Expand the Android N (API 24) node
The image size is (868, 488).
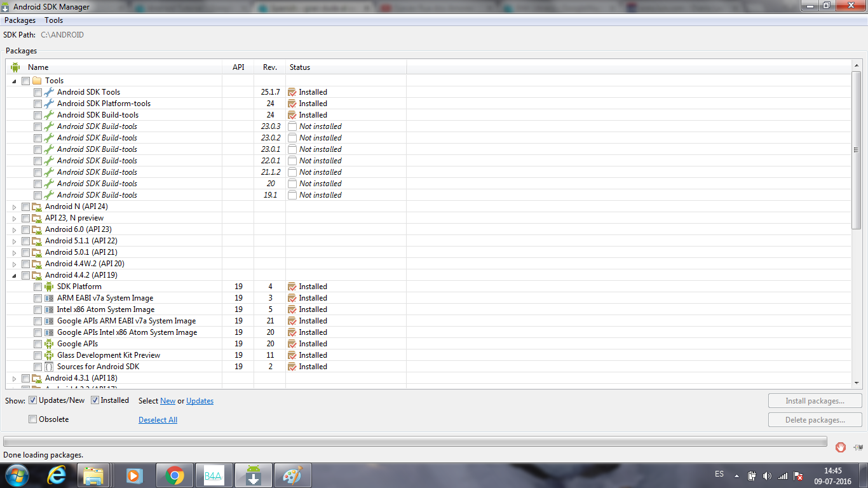15,207
